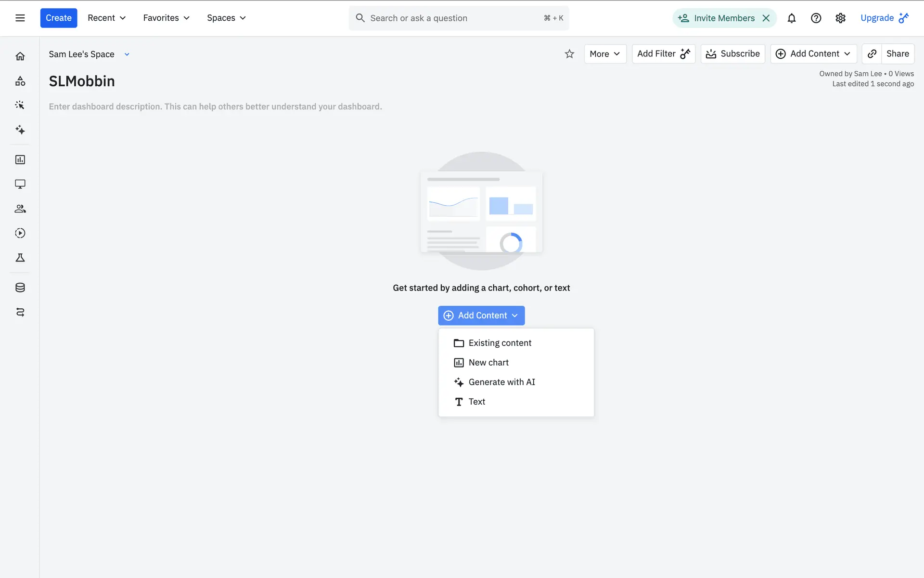The width and height of the screenshot is (924, 578).
Task: Dismiss the Invite Members banner
Action: 766,18
